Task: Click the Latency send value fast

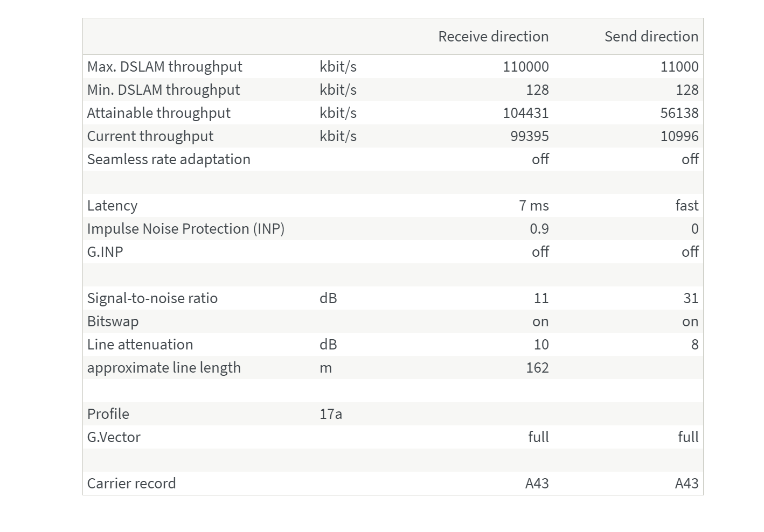Action: [x=687, y=206]
